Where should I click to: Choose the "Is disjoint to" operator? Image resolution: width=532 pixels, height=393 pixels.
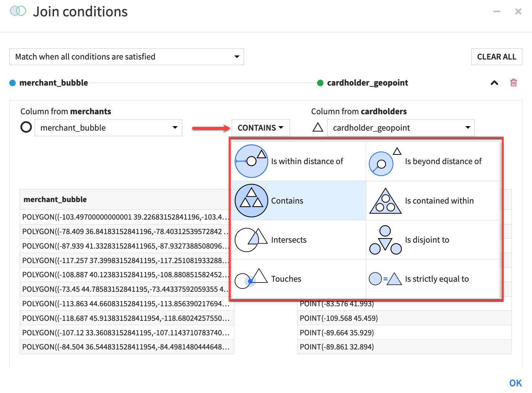tap(427, 240)
